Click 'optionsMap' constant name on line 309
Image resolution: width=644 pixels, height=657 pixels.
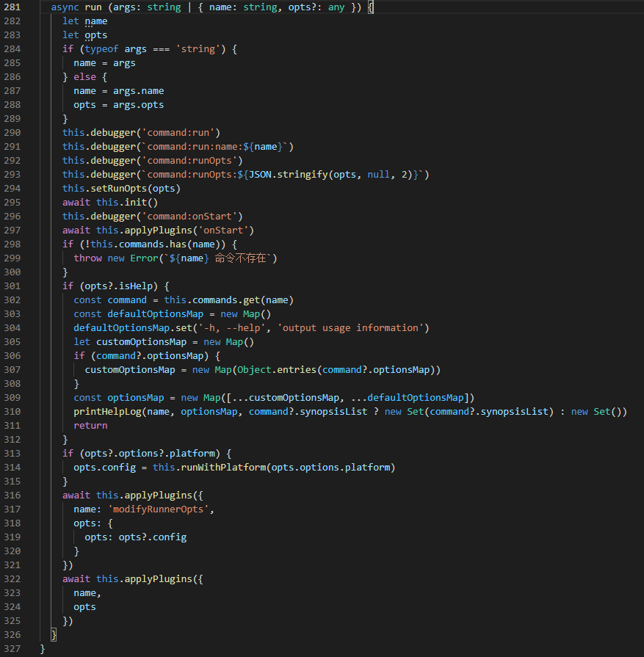[135, 398]
